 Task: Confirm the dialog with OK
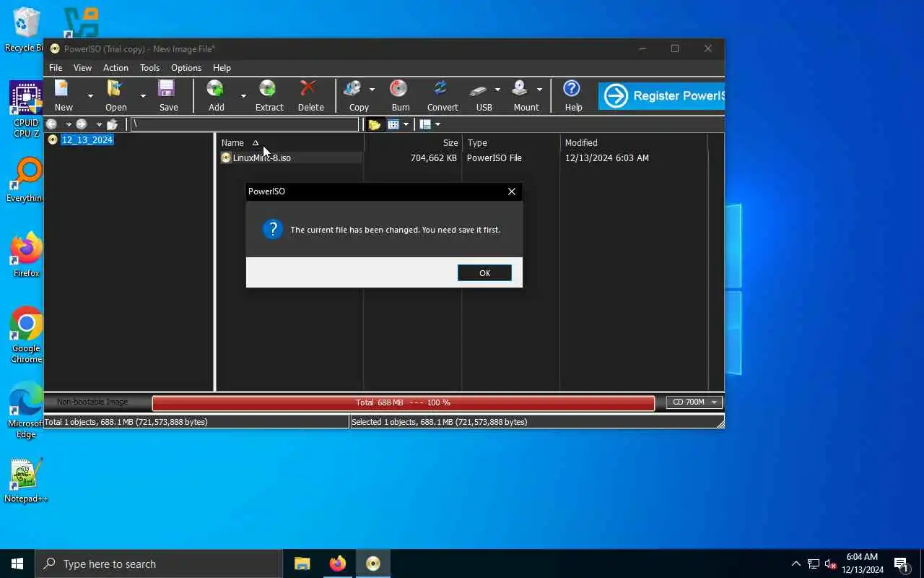coord(484,273)
